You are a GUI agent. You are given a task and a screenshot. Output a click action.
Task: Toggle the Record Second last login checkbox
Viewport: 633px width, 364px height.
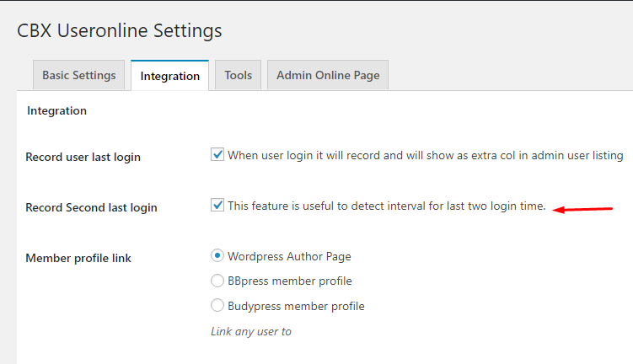217,205
